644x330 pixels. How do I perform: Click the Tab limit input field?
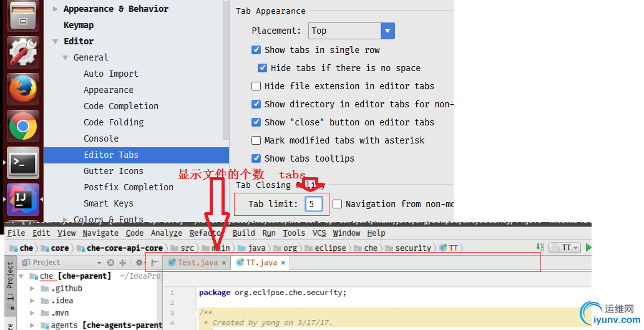pyautogui.click(x=313, y=204)
